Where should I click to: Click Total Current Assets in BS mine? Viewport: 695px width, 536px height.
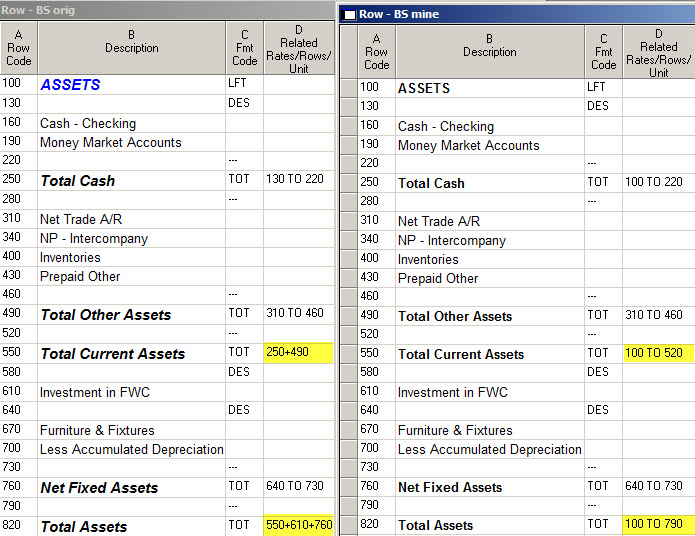coord(461,354)
